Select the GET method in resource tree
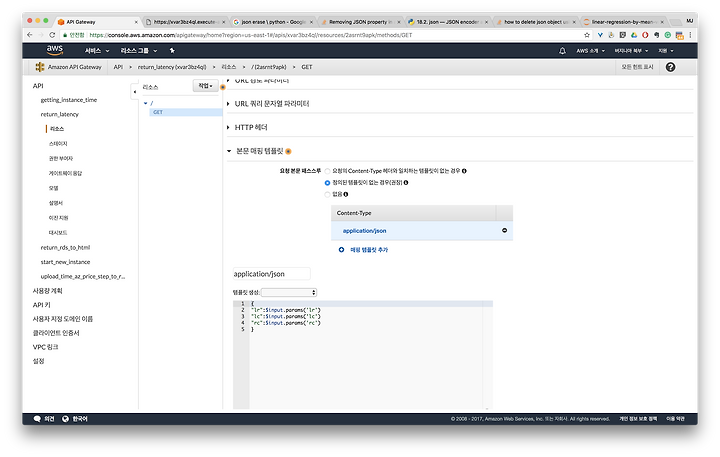Screen dimensions: 720x457 tap(186, 112)
